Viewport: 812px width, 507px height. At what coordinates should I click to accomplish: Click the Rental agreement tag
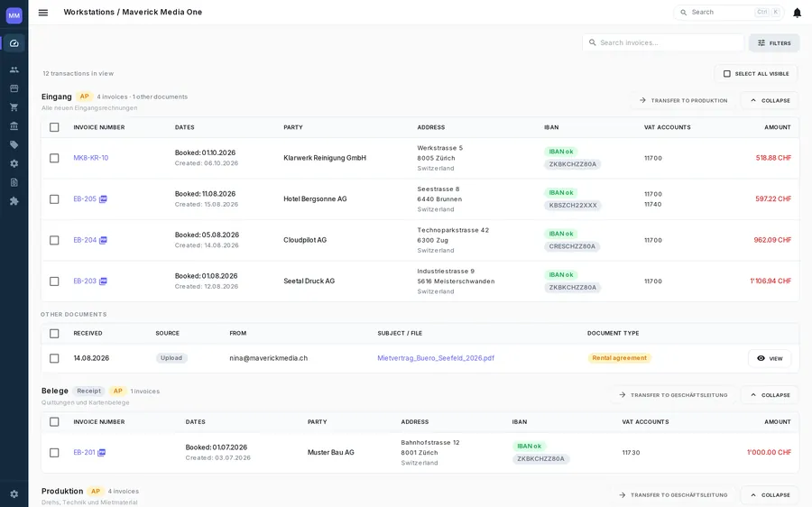pos(619,358)
